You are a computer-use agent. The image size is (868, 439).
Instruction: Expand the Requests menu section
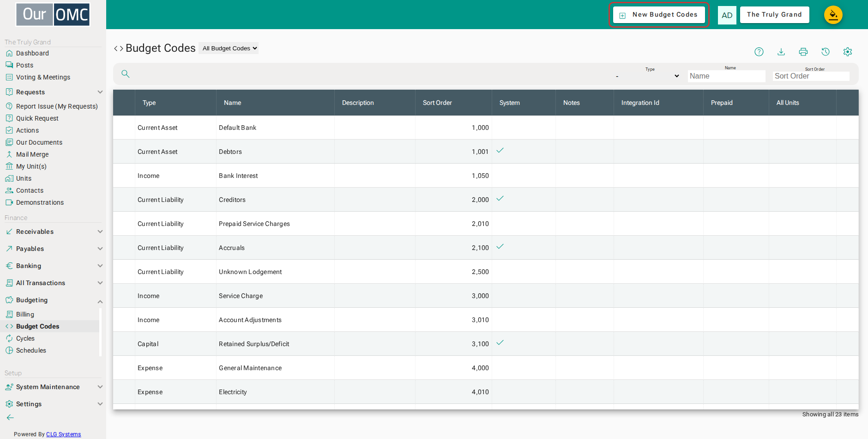[x=53, y=92]
